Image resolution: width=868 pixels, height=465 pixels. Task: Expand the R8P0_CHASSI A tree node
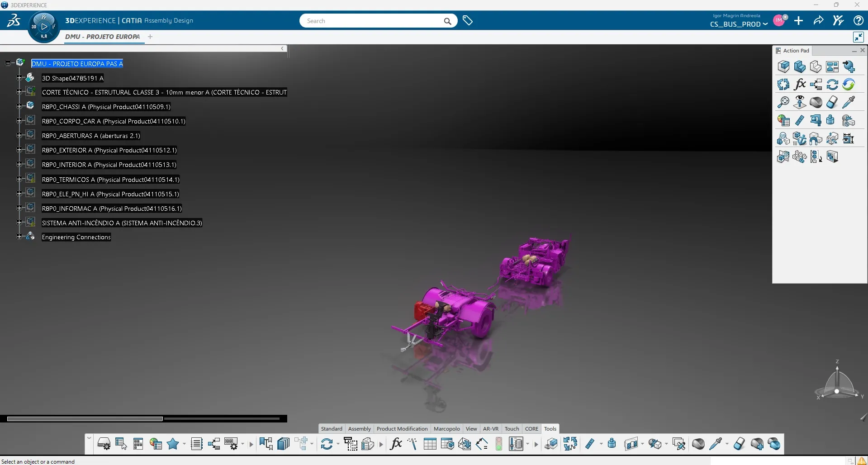18,106
